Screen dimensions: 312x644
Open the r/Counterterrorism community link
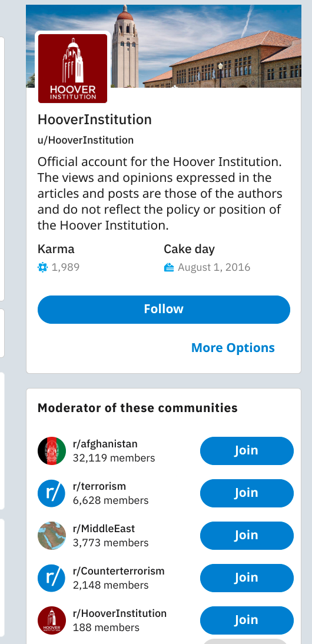119,571
